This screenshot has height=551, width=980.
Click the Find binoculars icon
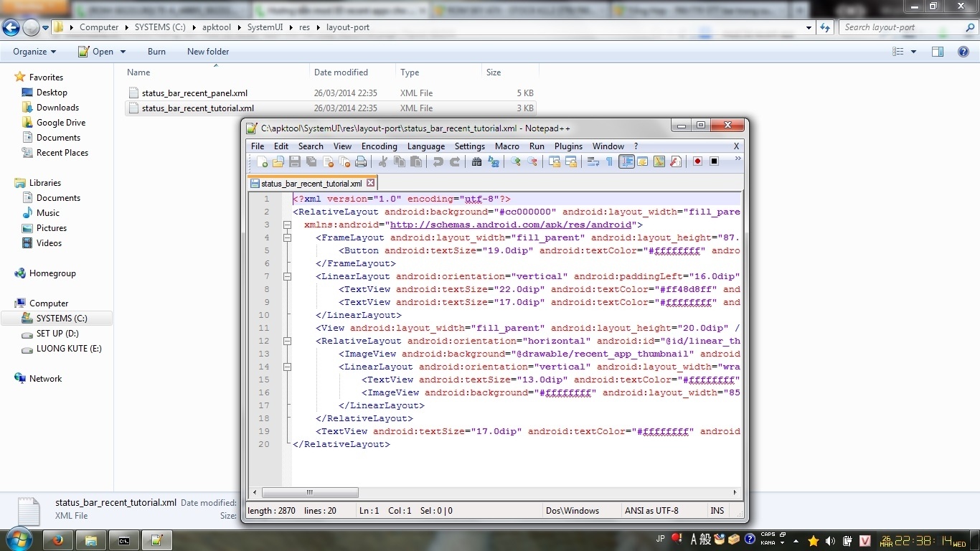click(476, 162)
